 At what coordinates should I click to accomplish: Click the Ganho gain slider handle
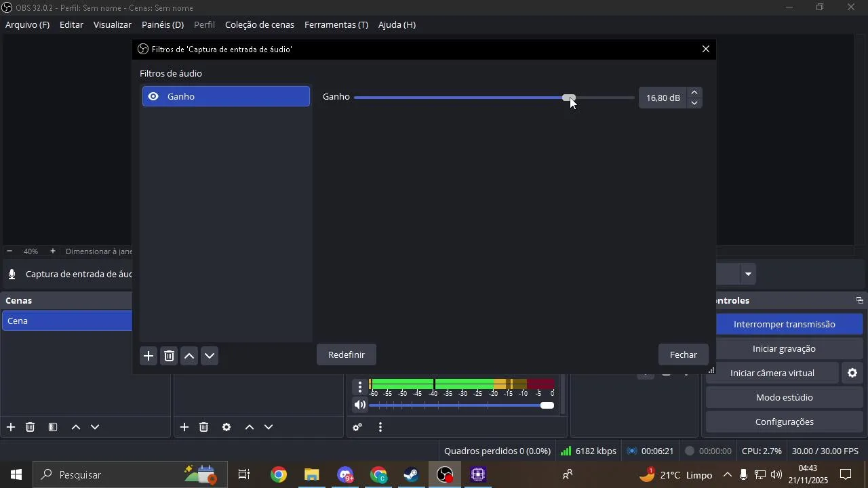(x=569, y=98)
